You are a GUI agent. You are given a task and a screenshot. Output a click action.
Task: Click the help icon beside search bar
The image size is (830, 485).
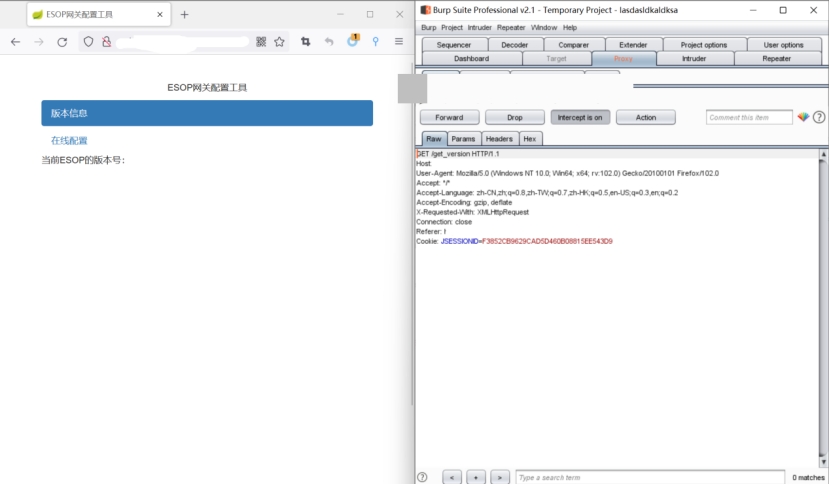(422, 477)
